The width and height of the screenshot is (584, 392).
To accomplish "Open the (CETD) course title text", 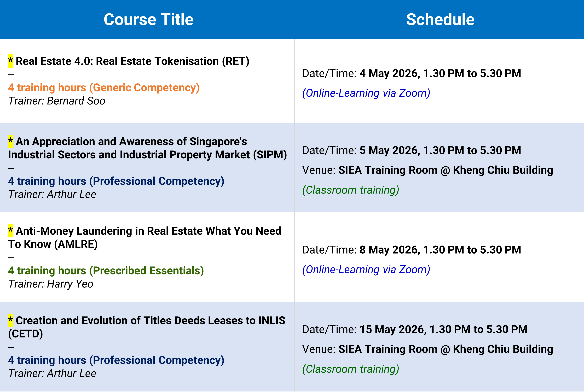I will [26, 334].
